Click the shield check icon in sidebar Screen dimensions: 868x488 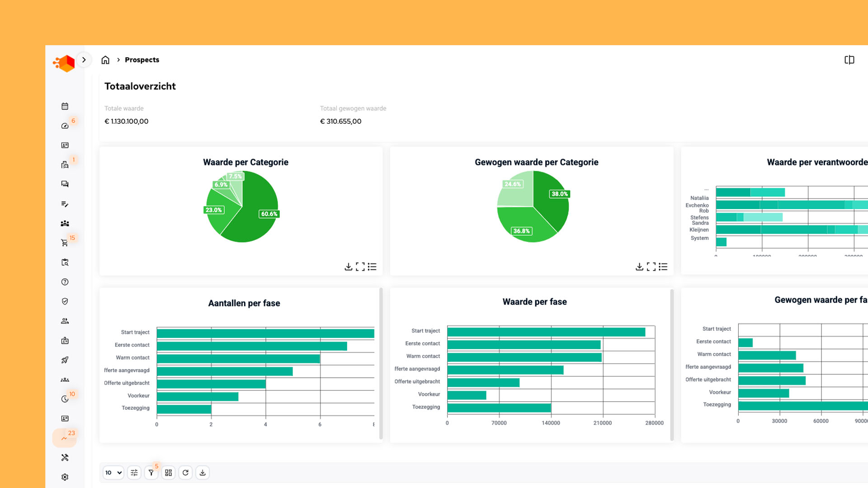65,301
